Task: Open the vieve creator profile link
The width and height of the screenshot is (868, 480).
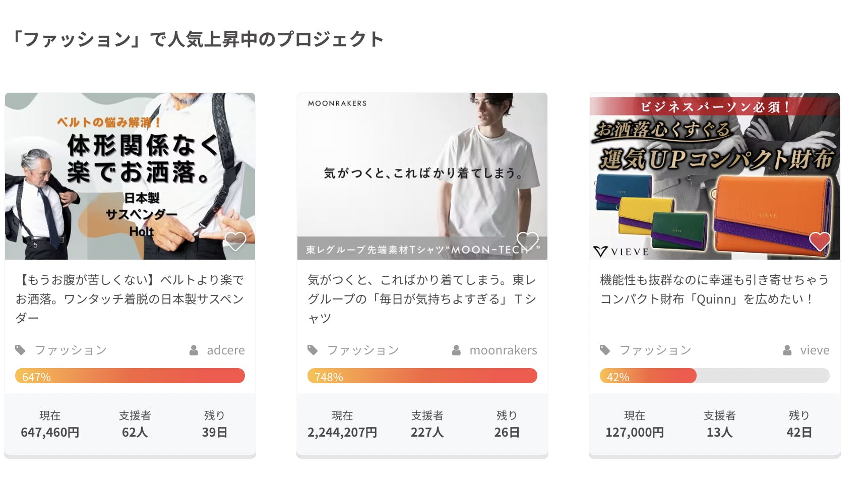Action: (x=815, y=350)
